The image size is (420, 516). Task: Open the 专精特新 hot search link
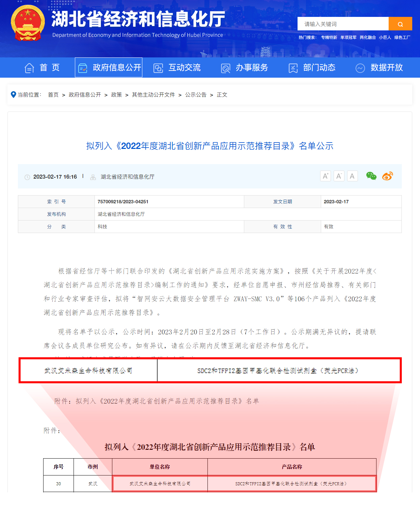click(x=329, y=37)
